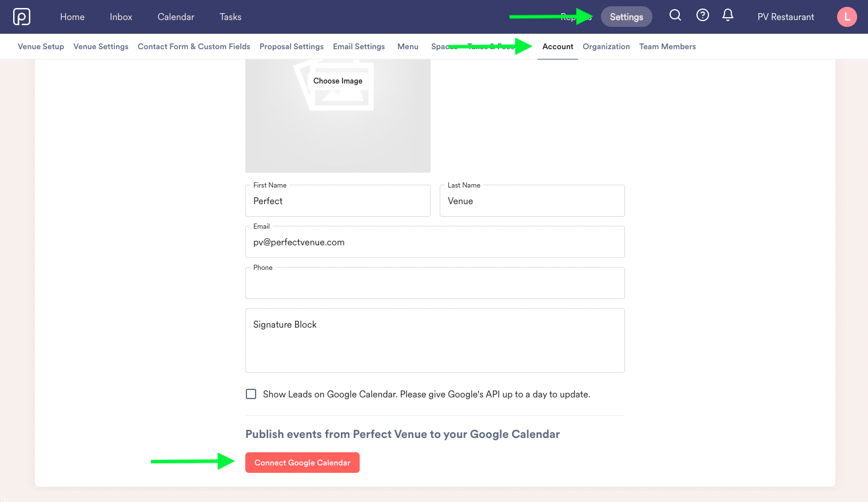Click the Perfect Venue logo
This screenshot has width=868, height=502.
click(x=22, y=17)
